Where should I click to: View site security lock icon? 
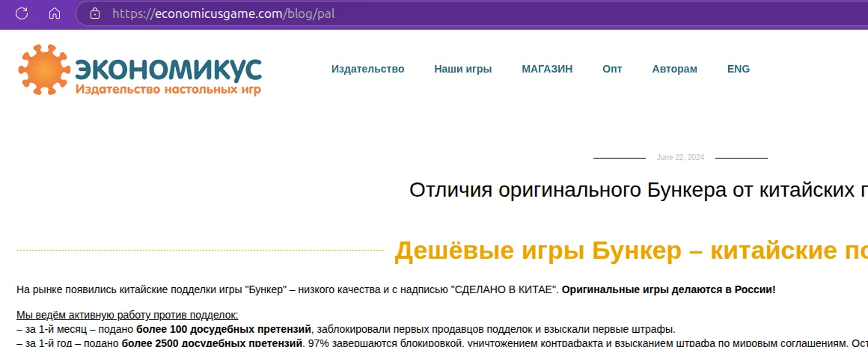(95, 13)
